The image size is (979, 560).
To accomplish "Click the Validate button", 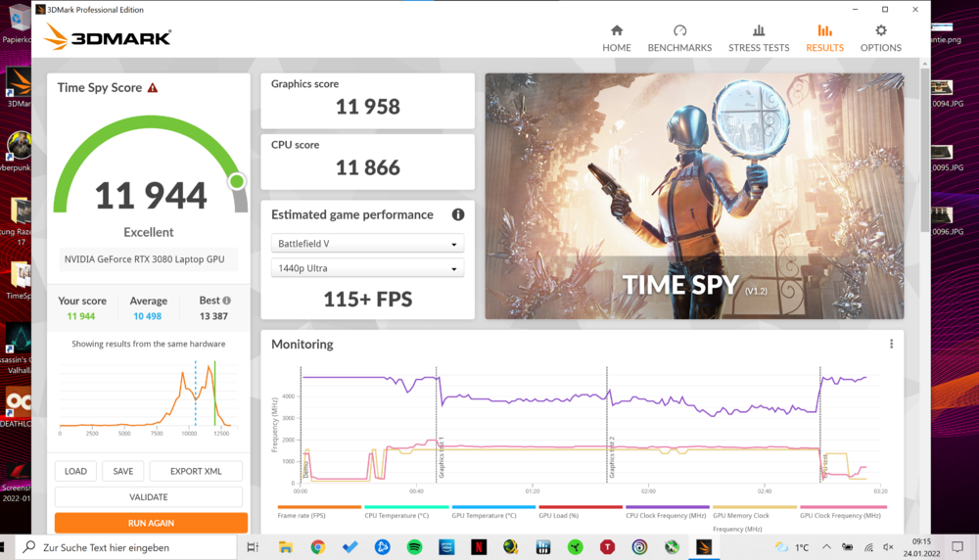I will click(x=149, y=497).
